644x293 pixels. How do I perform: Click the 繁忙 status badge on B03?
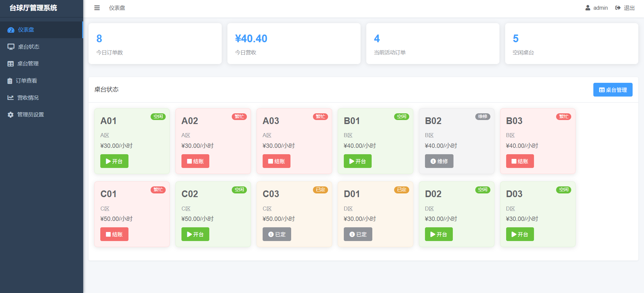563,117
